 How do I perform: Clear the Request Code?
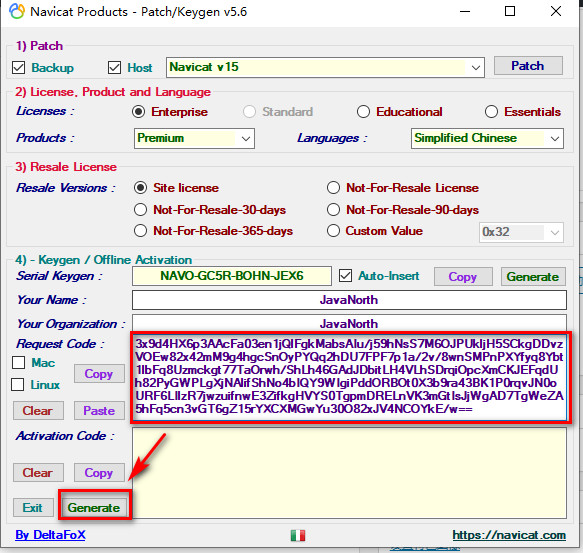pos(38,411)
